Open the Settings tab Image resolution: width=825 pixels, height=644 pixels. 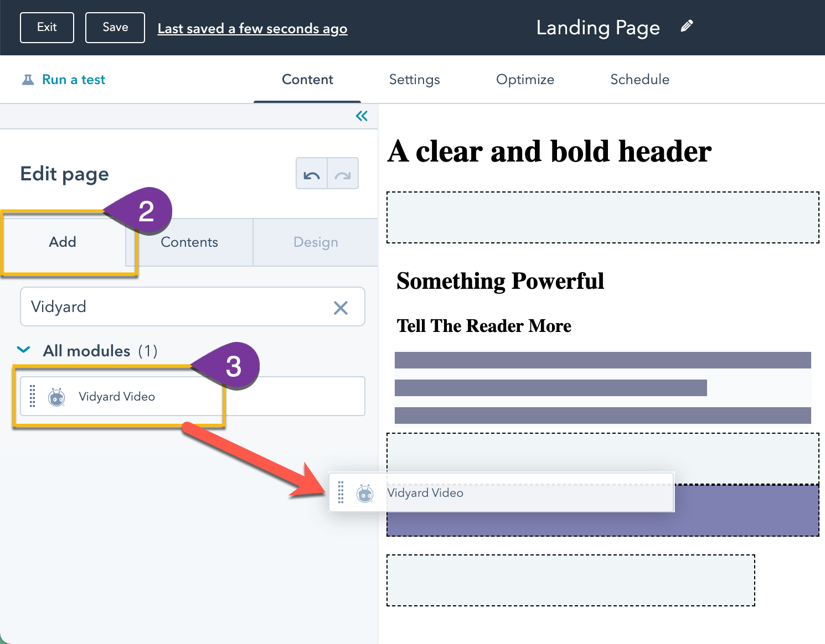414,80
